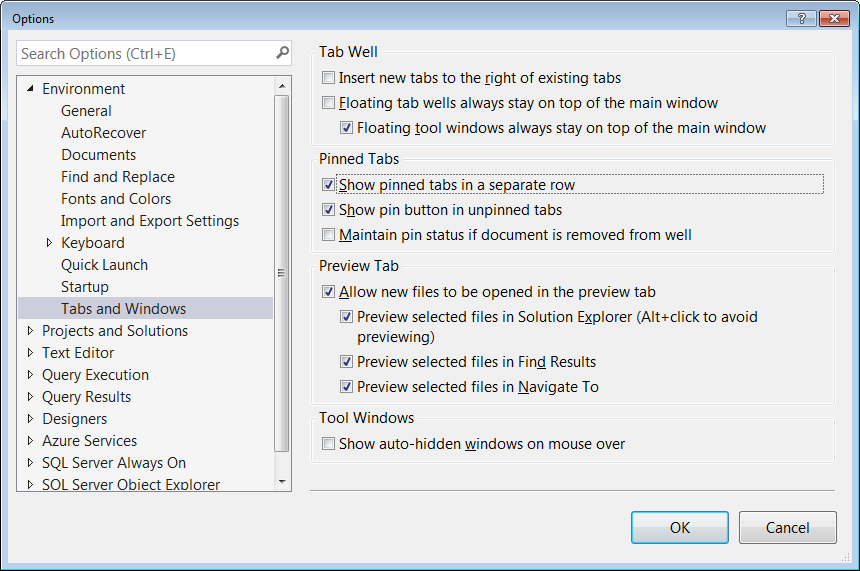Collapse the Environment tree node
The image size is (860, 571).
pos(30,89)
